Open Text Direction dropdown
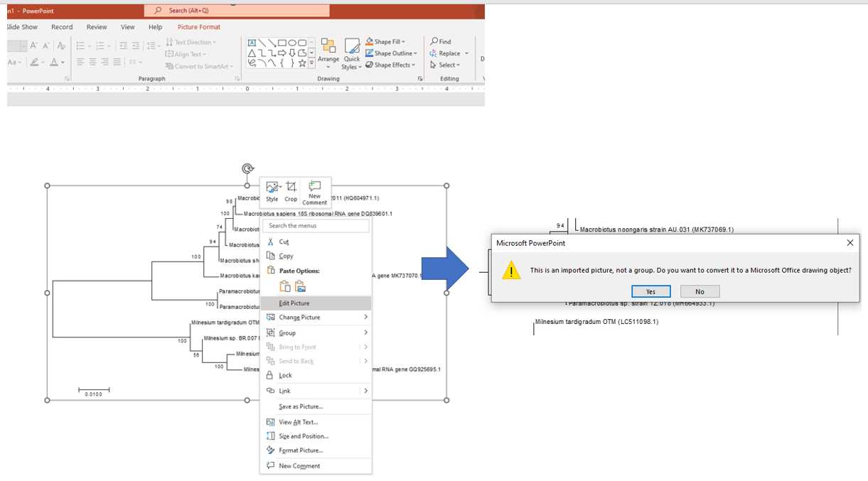 (x=191, y=42)
